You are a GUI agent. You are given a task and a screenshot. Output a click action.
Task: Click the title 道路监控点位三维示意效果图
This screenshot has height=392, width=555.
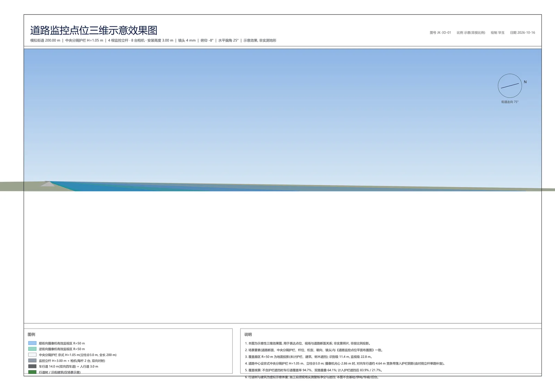pos(94,31)
